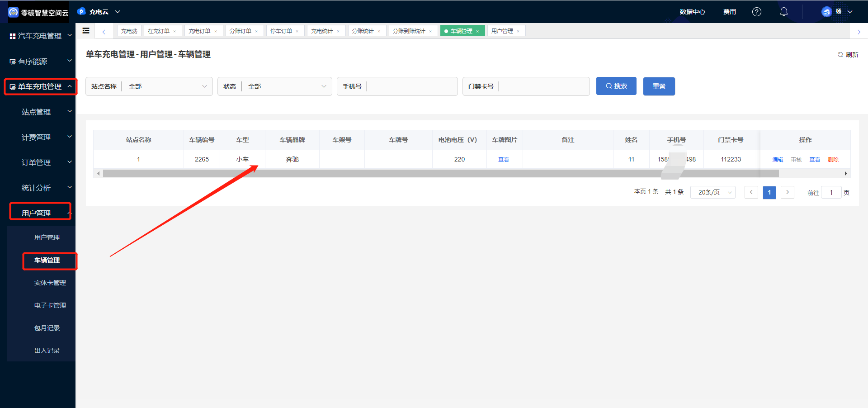Open the 充电云 product switcher dropdown
This screenshot has height=408, width=868.
[x=118, y=12]
